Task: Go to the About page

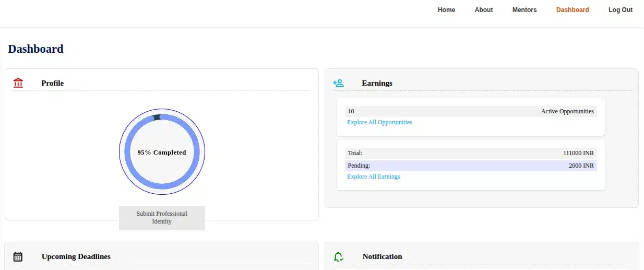Action: [x=483, y=10]
